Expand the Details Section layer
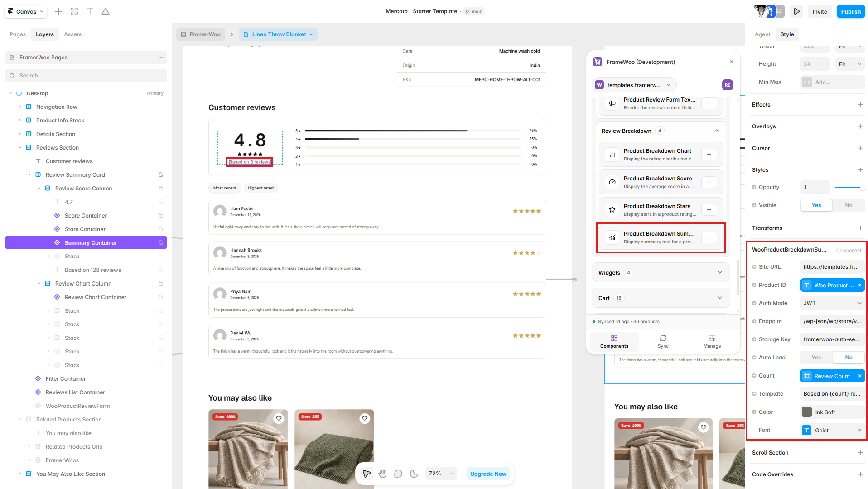This screenshot has height=489, width=868. point(20,134)
